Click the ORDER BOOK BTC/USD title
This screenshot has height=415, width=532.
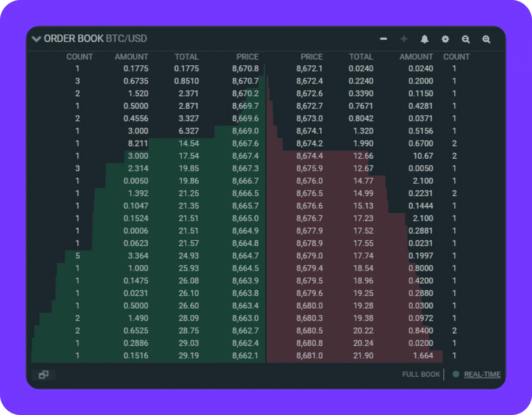pyautogui.click(x=95, y=38)
